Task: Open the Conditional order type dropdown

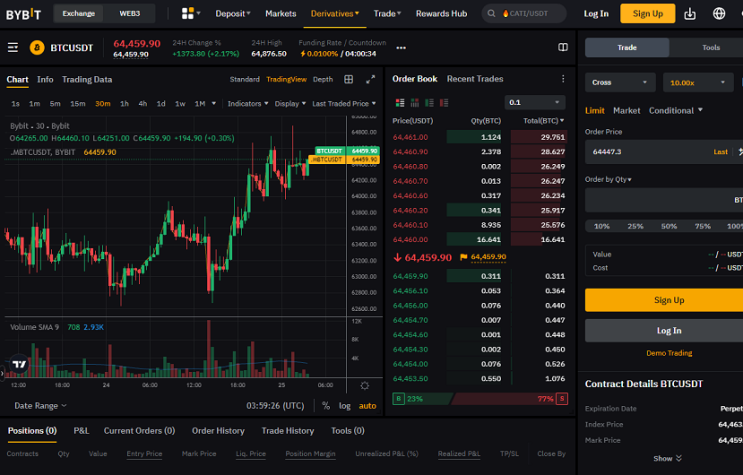Action: (676, 110)
